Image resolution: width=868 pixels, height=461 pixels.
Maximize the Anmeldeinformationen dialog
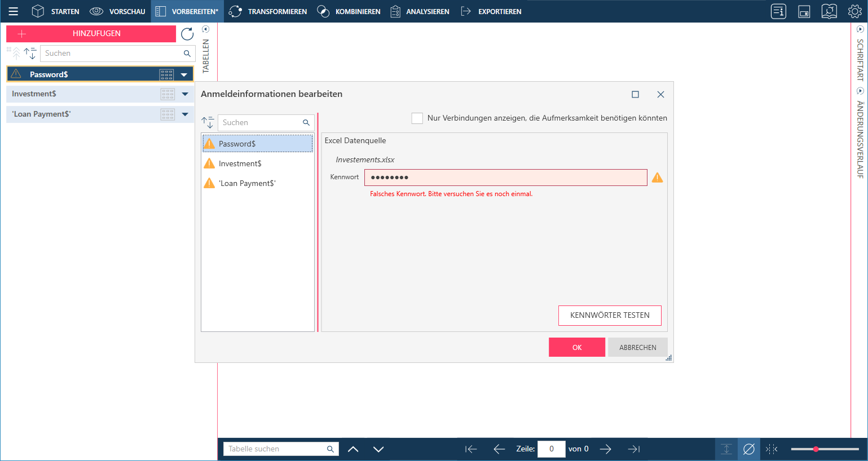pyautogui.click(x=636, y=95)
